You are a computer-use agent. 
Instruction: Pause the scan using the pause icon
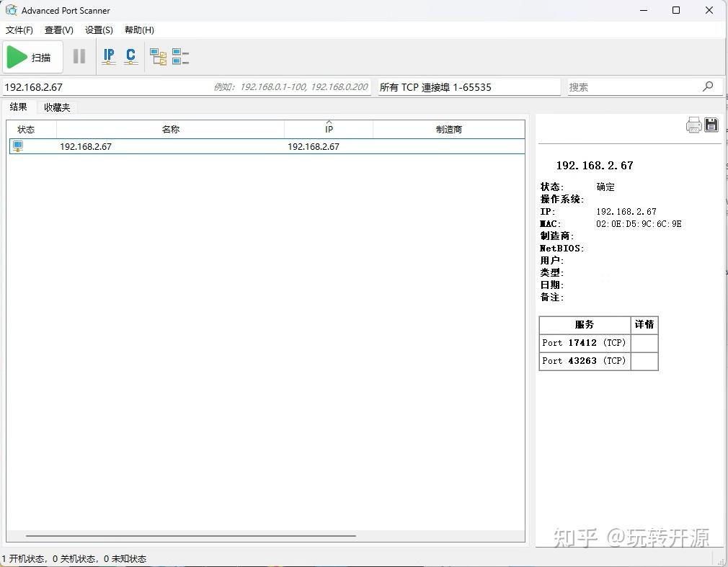[79, 56]
